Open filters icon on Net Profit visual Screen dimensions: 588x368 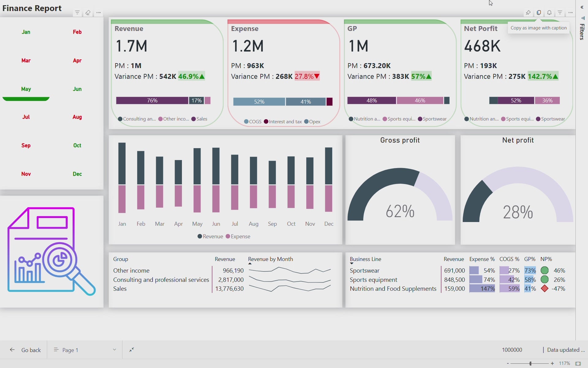560,13
